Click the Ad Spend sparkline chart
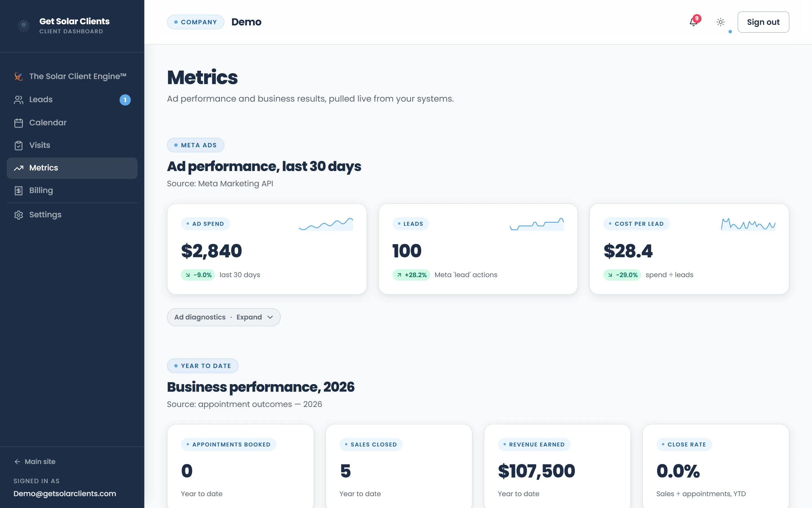This screenshot has height=508, width=812. (325, 224)
